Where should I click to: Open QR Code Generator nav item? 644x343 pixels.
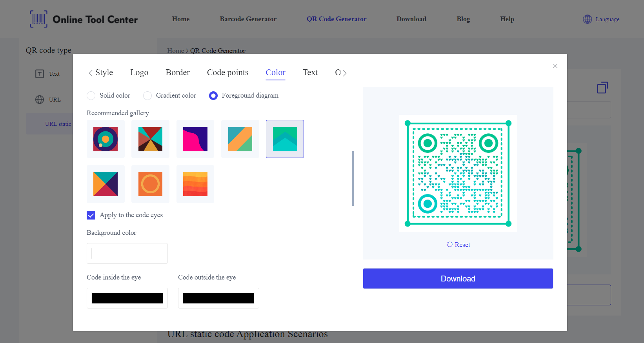coord(337,19)
